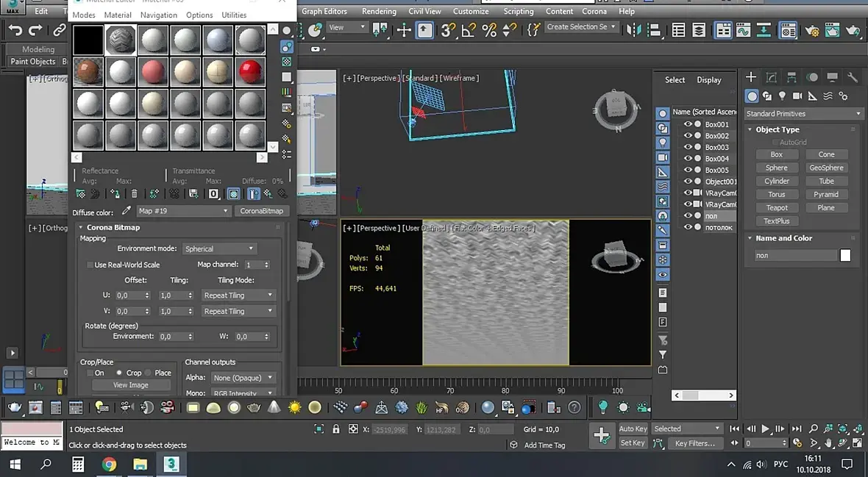Click the View Image button
The image size is (868, 477).
[130, 385]
